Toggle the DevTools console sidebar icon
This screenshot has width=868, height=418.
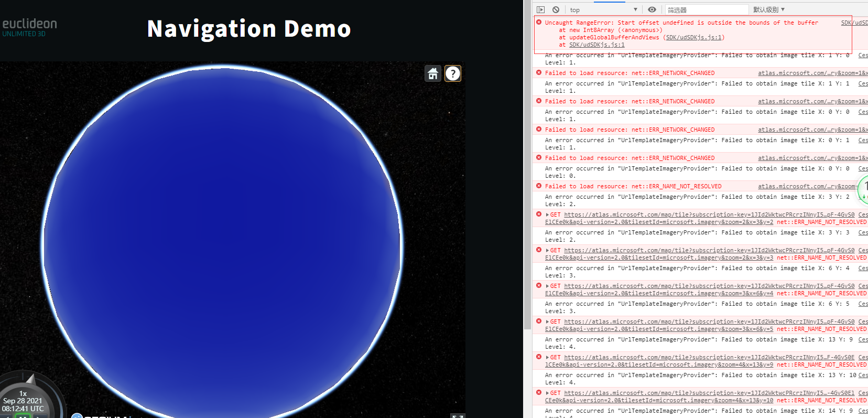541,9
